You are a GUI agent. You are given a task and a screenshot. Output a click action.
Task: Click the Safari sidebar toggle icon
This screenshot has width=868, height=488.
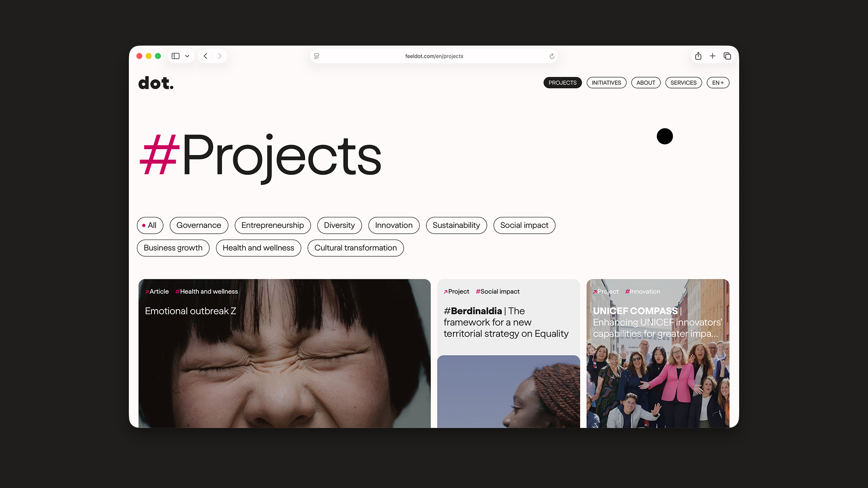(175, 56)
